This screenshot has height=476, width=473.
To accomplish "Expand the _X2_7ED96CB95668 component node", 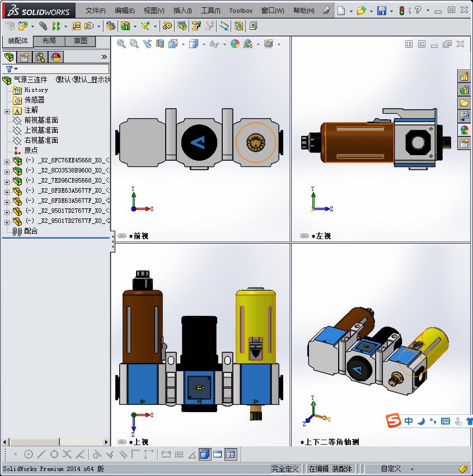I will click(x=7, y=182).
